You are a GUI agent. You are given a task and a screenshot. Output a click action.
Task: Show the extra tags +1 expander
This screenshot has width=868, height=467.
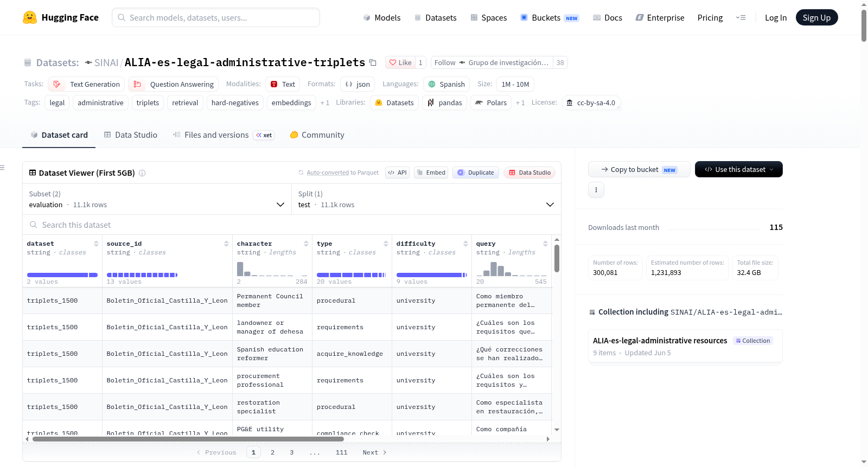pyautogui.click(x=325, y=103)
